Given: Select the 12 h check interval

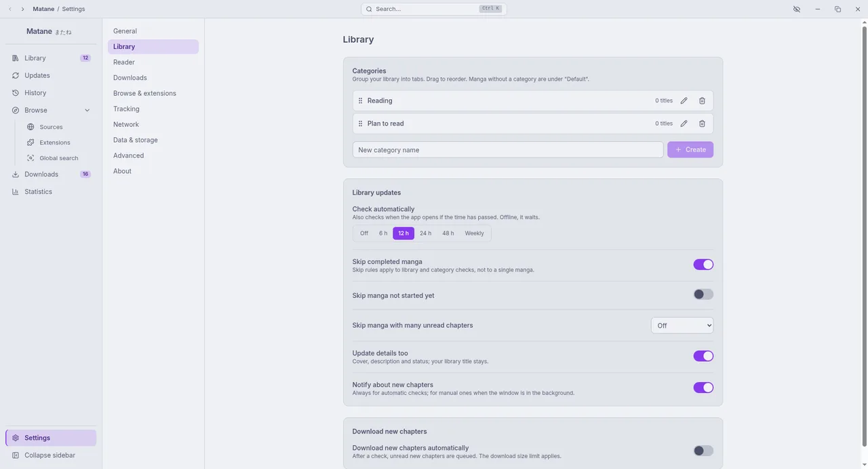Looking at the screenshot, I should pyautogui.click(x=403, y=233).
